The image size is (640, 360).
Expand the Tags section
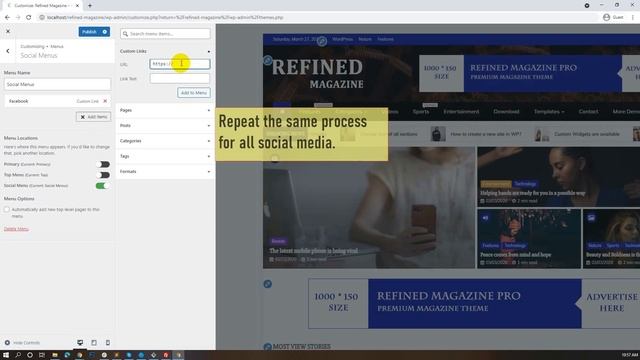point(165,156)
